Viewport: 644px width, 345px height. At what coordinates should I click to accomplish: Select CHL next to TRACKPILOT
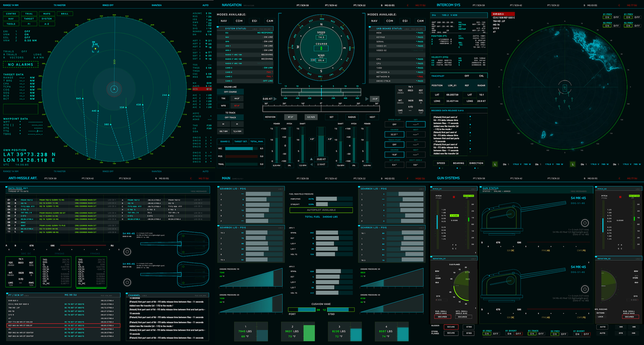pyautogui.click(x=481, y=76)
